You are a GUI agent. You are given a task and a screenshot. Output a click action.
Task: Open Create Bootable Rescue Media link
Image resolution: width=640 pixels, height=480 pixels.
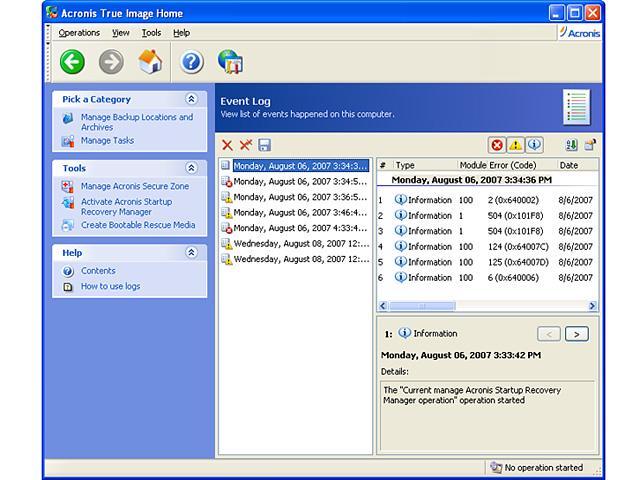tap(138, 225)
